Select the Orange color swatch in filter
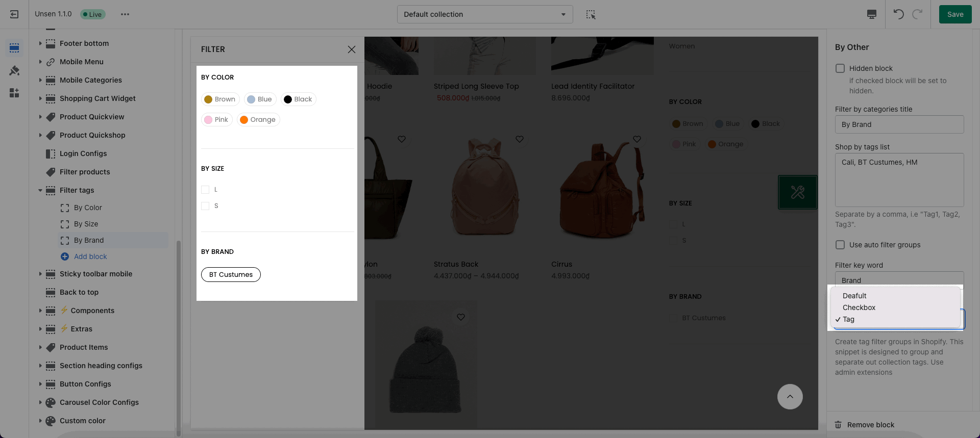Screen dimensions: 980x438 tap(258, 120)
